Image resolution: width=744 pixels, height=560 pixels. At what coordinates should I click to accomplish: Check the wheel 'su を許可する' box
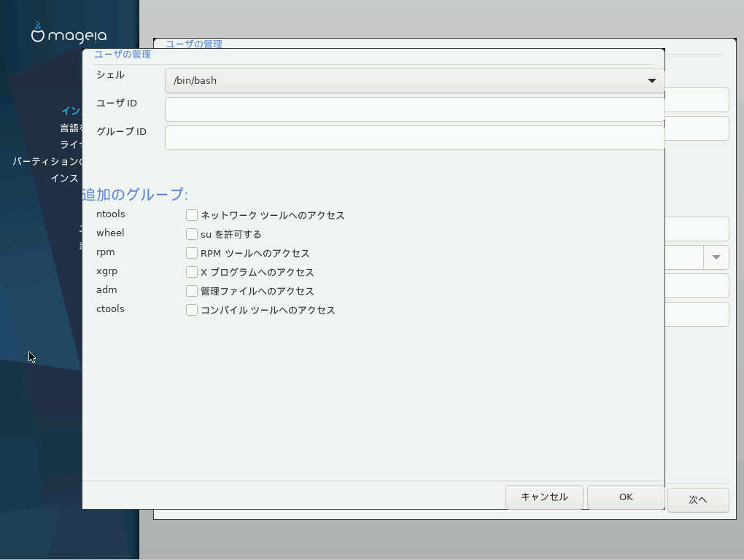(x=192, y=234)
